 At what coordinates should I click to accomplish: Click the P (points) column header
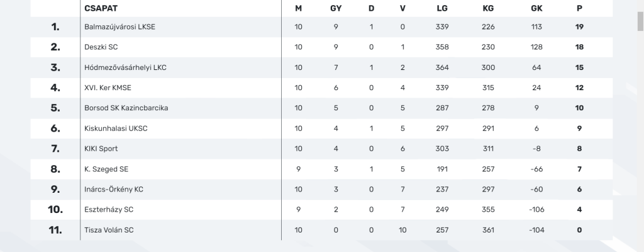pyautogui.click(x=579, y=8)
